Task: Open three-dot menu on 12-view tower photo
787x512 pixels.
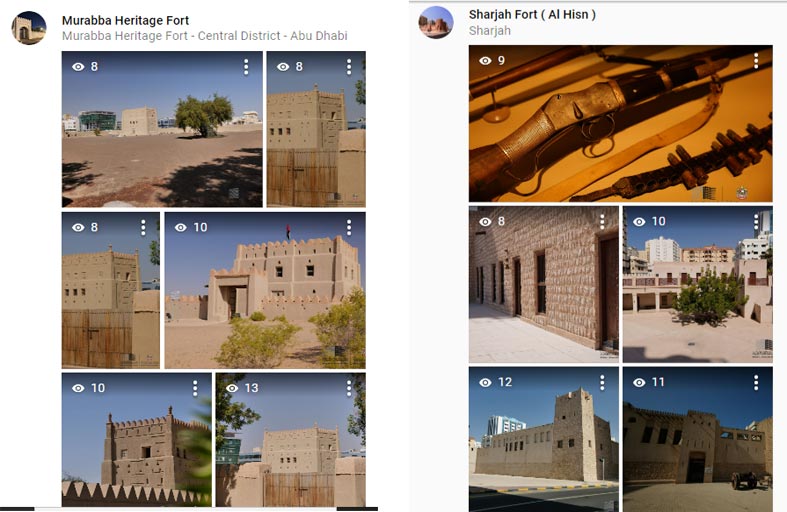Action: click(x=602, y=382)
